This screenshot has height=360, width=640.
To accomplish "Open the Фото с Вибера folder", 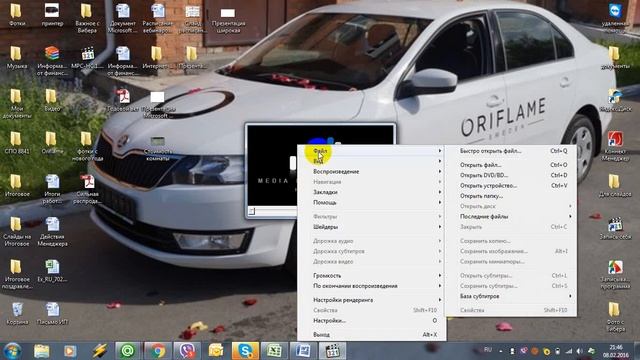I will point(615,317).
